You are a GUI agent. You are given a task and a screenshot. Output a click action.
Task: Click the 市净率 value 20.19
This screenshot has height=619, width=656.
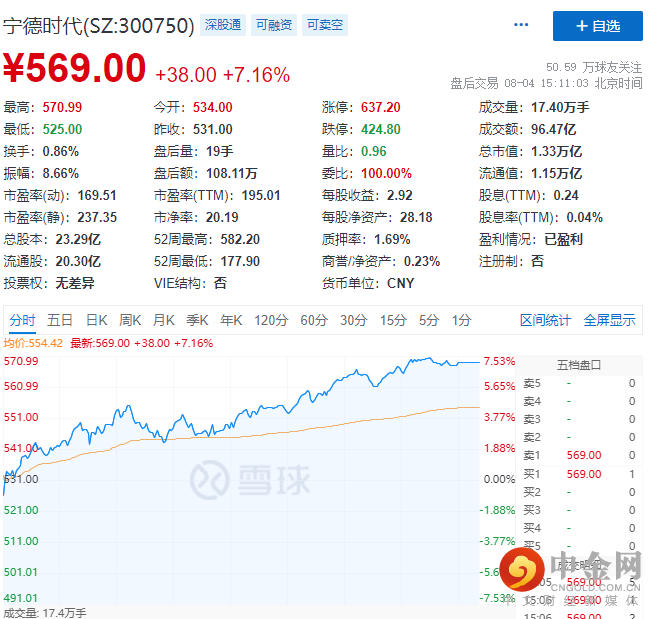pos(222,217)
